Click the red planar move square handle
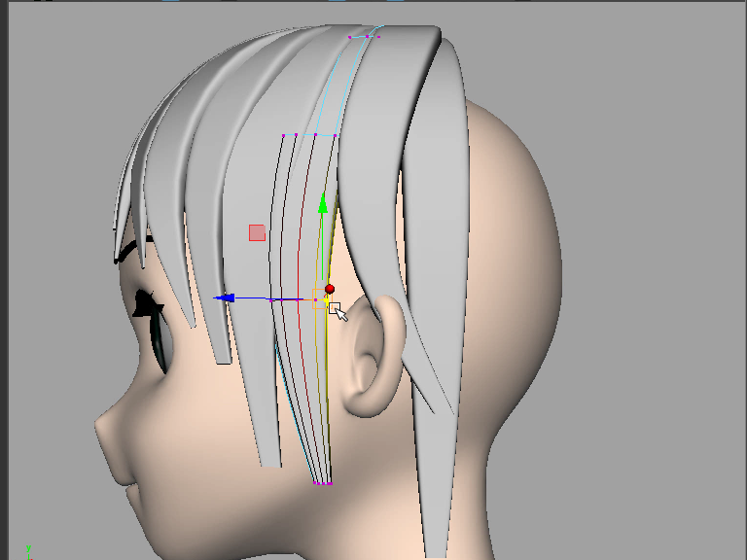Viewport: 747px width, 560px height. 257,232
